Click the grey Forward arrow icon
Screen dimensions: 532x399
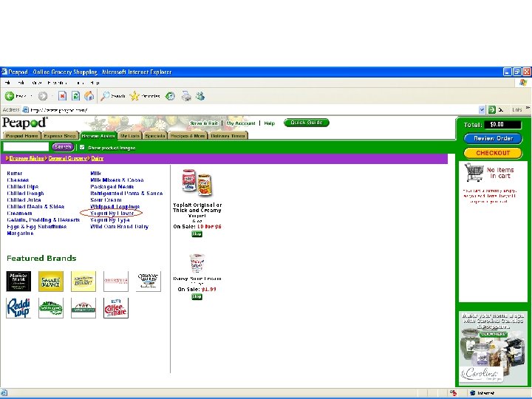pyautogui.click(x=43, y=96)
